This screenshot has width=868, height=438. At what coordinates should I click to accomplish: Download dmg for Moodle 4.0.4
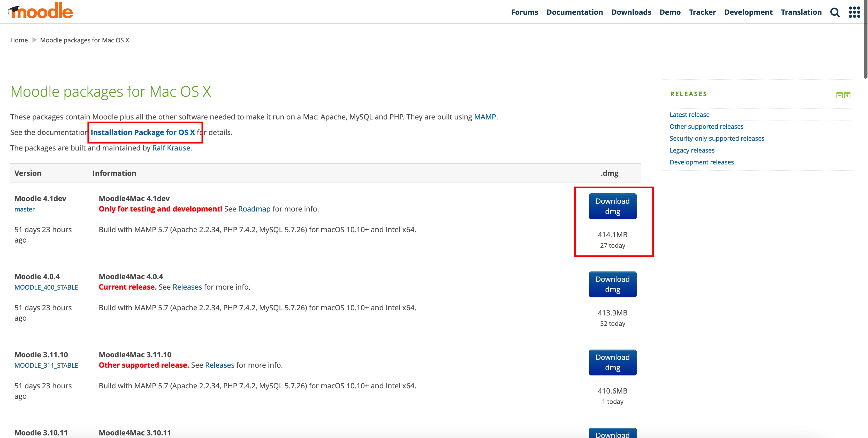612,284
